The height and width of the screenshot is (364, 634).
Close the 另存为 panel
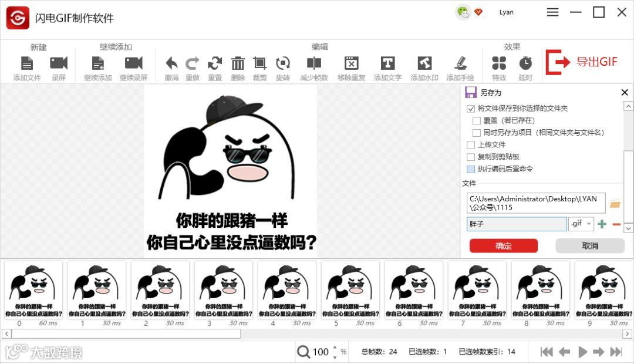tap(624, 93)
